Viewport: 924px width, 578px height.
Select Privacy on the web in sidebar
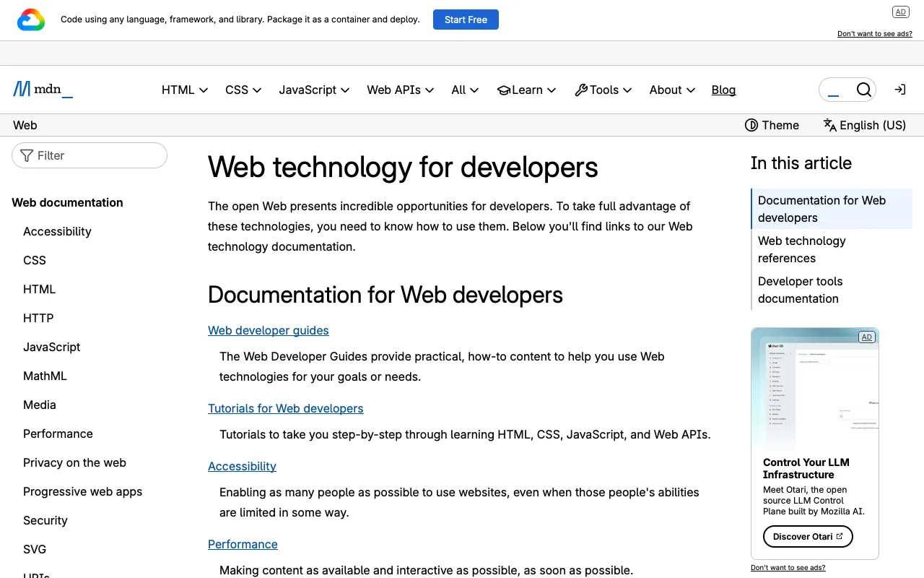(x=74, y=462)
